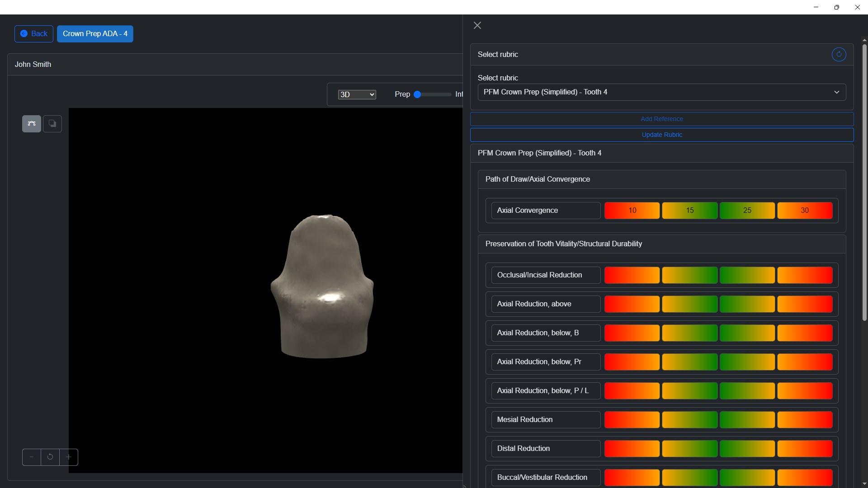
Task: Click the Mesial Reduction green-yellow range cell
Action: (x=747, y=420)
